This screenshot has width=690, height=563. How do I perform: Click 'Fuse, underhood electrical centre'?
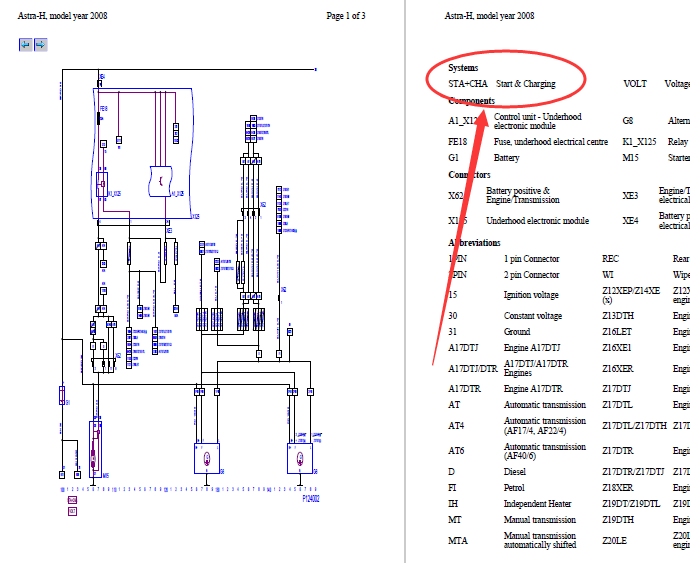coord(551,142)
